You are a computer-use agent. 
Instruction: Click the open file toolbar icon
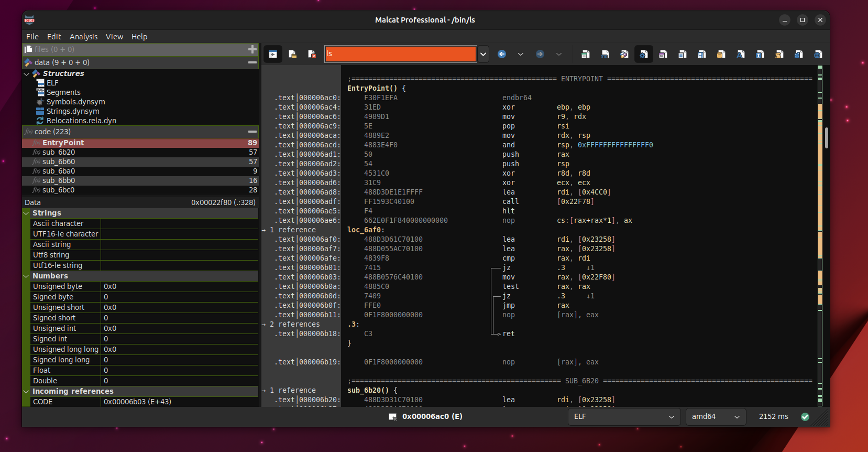pyautogui.click(x=292, y=54)
